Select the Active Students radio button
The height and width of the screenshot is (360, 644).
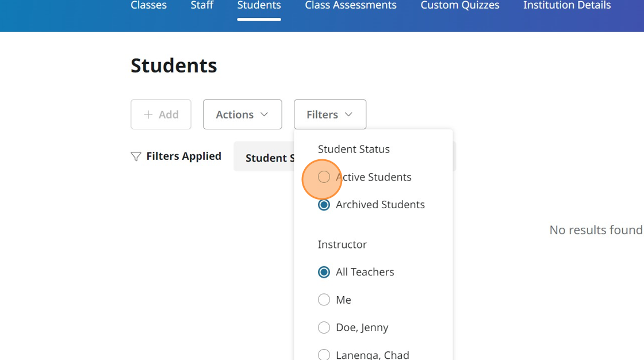[324, 177]
